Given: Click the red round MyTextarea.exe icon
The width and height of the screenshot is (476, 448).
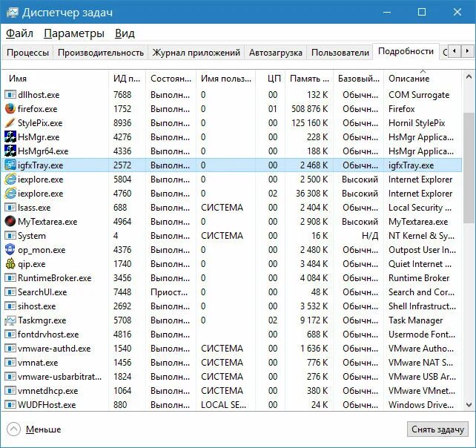Looking at the screenshot, I should pos(10,222).
